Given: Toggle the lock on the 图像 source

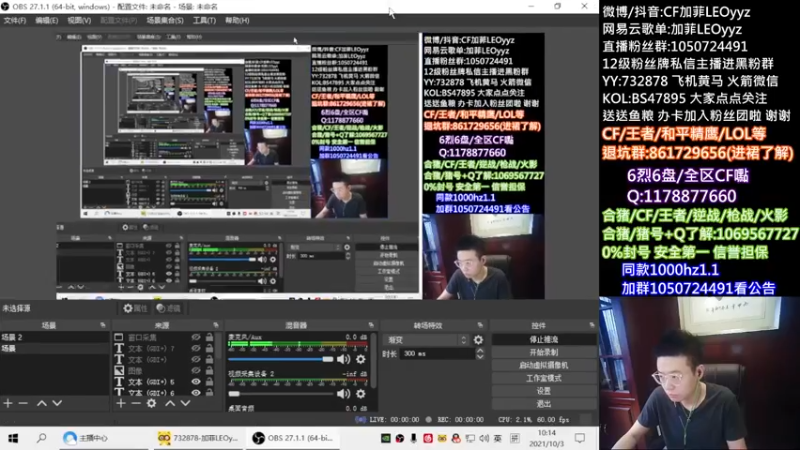Looking at the screenshot, I should point(209,370).
